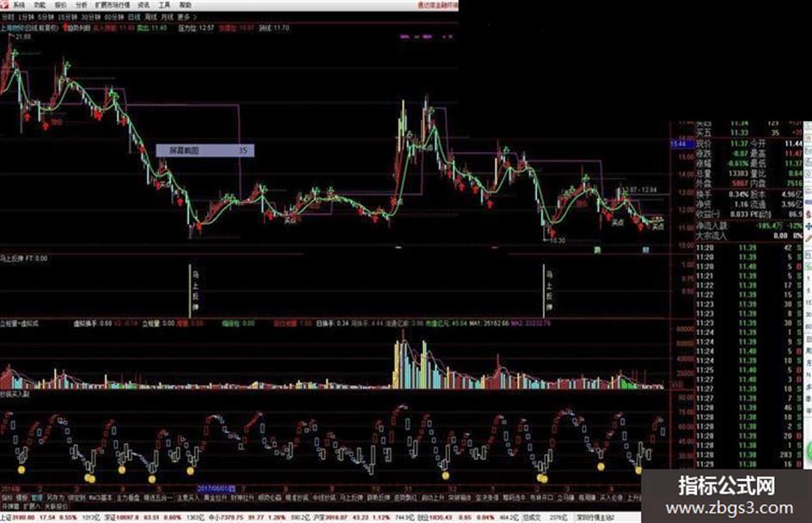Open the 功能 menu
Screen dimensions: 812x523
[40, 4]
